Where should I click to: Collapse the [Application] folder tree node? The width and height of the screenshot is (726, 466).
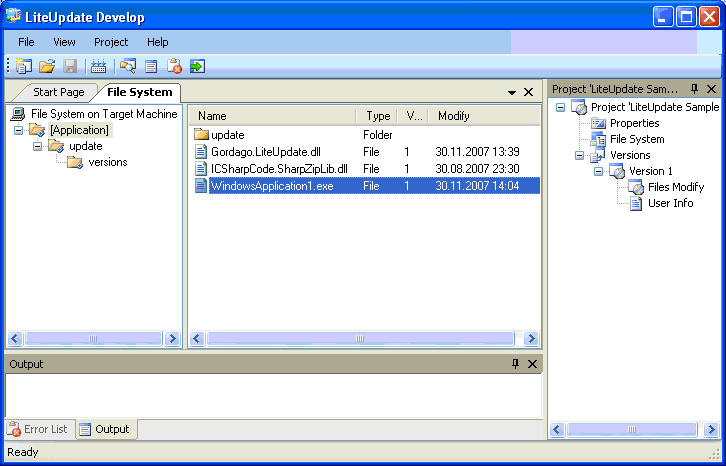[x=19, y=130]
